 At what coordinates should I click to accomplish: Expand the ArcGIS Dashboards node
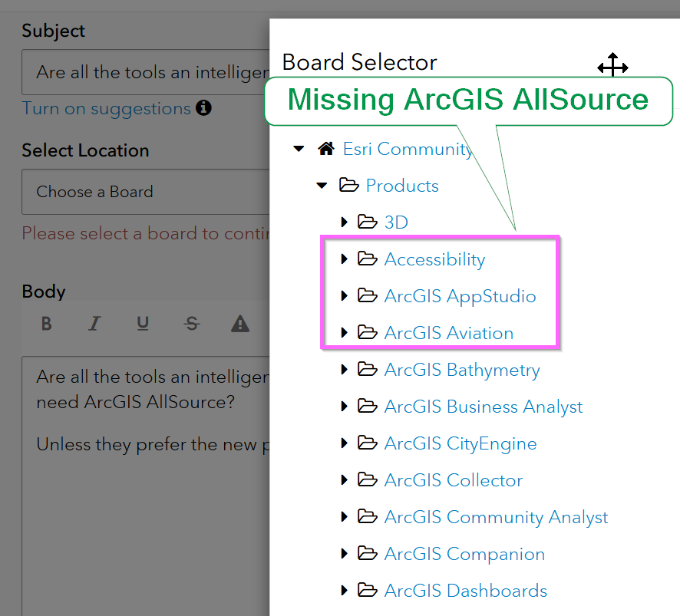pos(344,591)
